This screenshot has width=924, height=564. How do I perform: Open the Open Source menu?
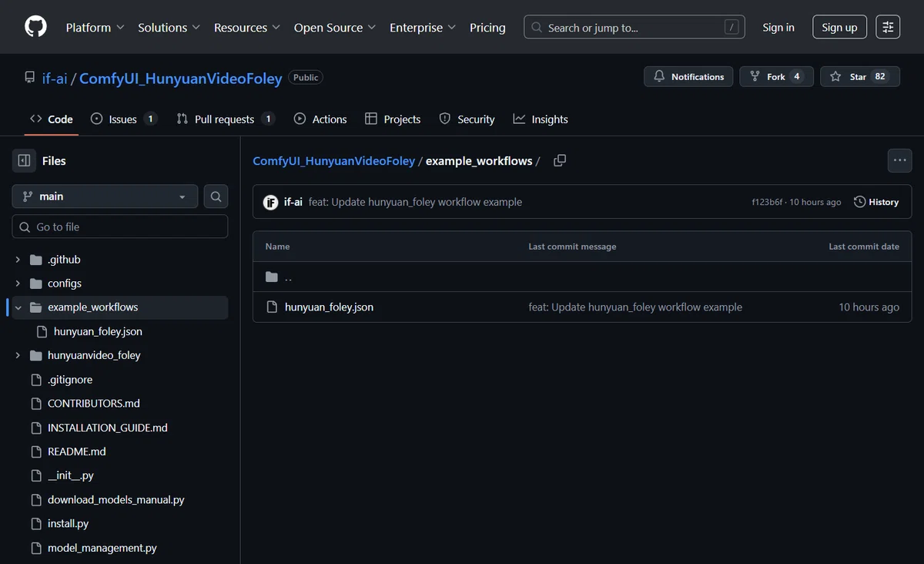tap(334, 27)
